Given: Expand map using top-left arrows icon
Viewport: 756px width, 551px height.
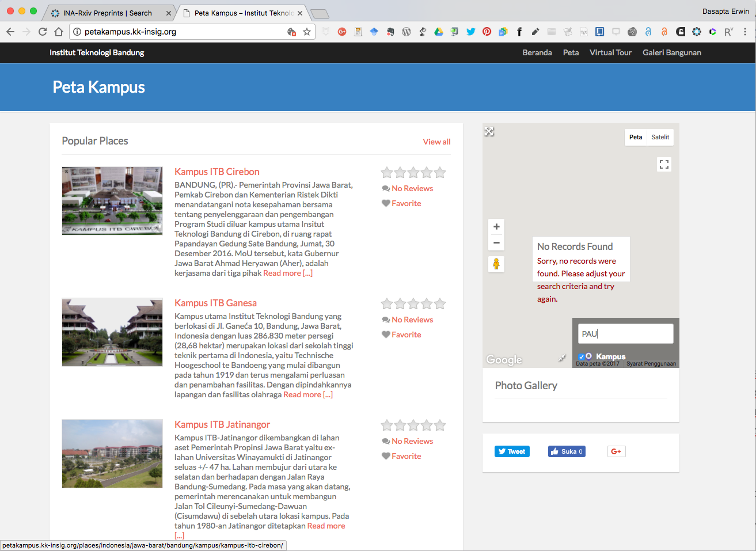Looking at the screenshot, I should coord(489,132).
